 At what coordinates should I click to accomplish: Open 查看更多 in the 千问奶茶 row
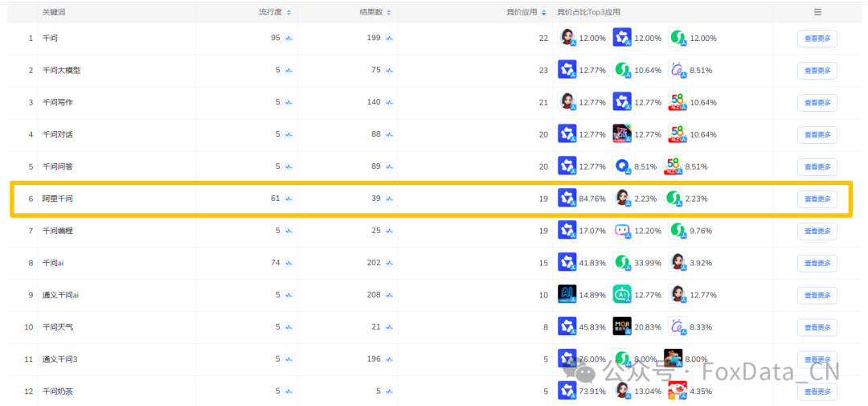point(817,392)
